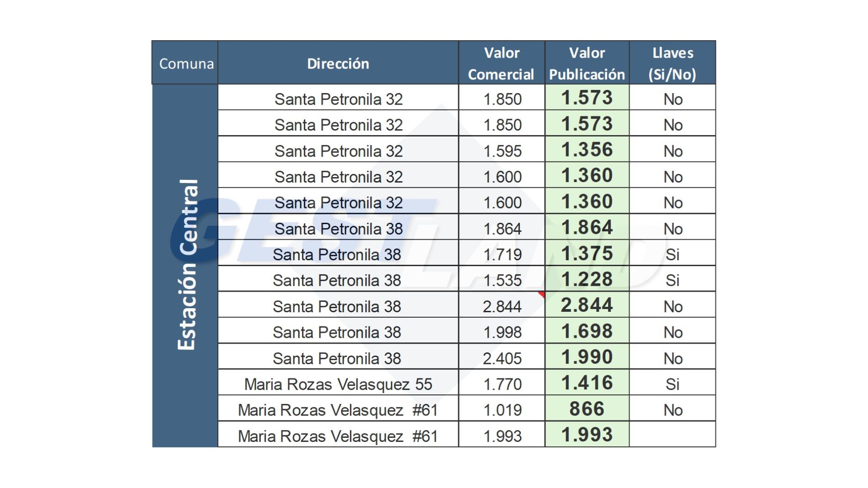Click the Valor Publicación header cell

587,63
